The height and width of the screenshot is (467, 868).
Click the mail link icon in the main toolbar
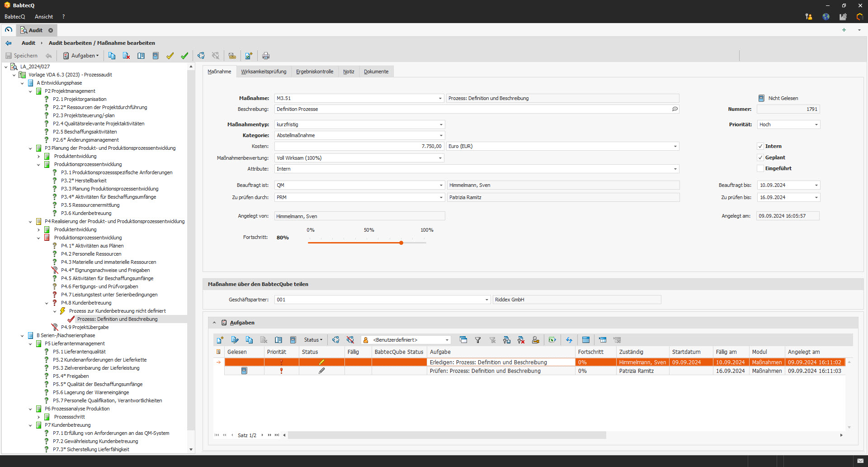click(x=232, y=56)
